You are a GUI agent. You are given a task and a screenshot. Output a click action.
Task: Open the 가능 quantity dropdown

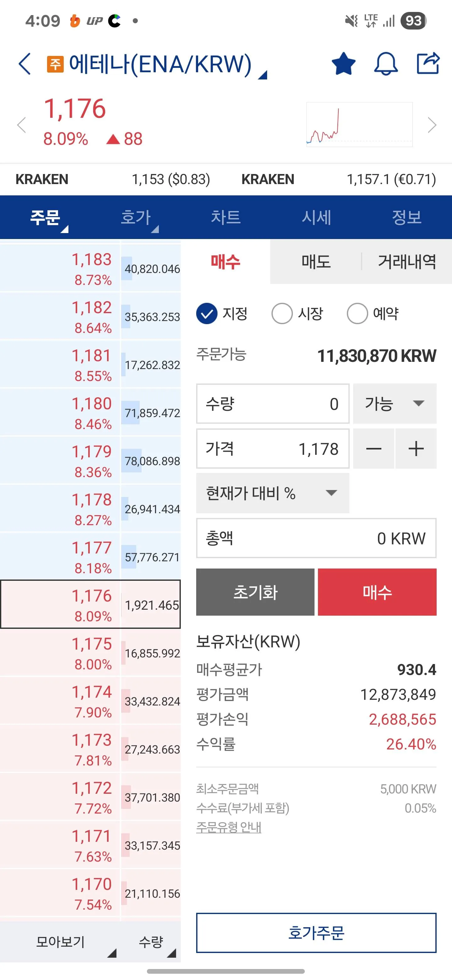[x=395, y=404]
